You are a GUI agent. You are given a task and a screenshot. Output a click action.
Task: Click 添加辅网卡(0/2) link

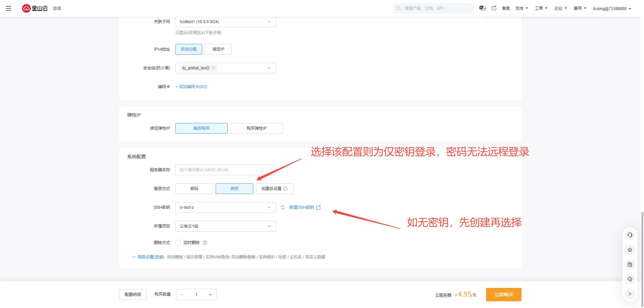click(192, 87)
